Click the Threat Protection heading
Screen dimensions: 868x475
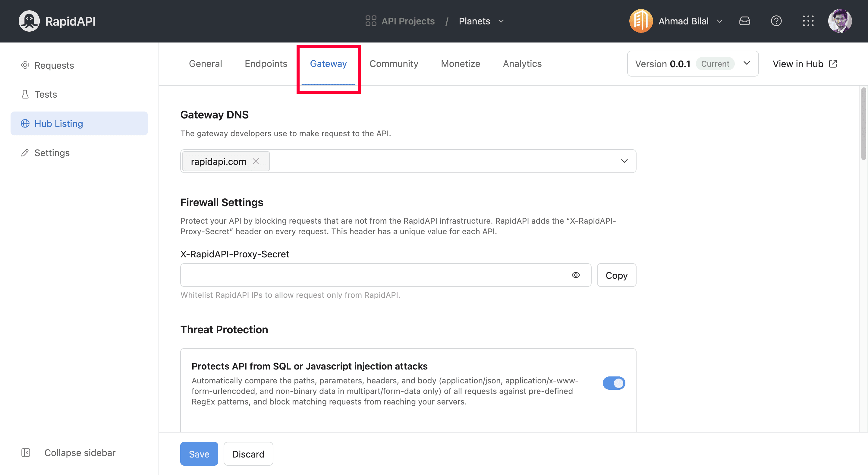point(224,329)
